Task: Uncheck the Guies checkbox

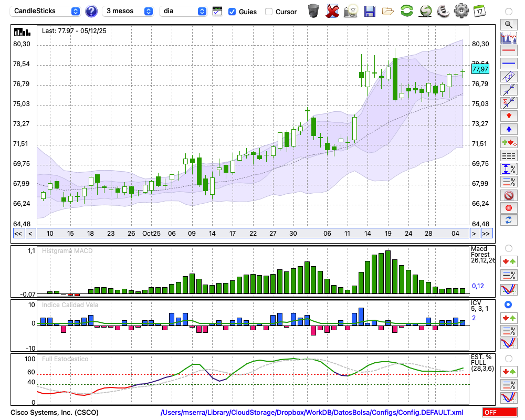Action: click(232, 11)
